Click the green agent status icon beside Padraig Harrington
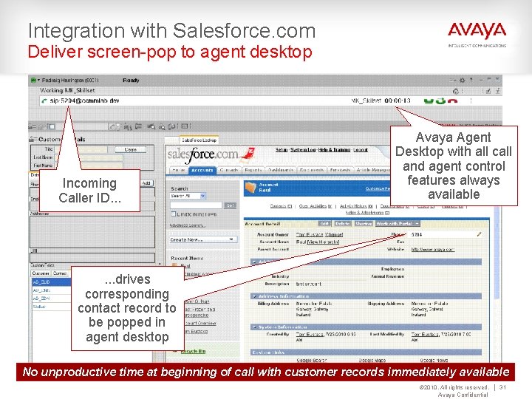 click(33, 81)
